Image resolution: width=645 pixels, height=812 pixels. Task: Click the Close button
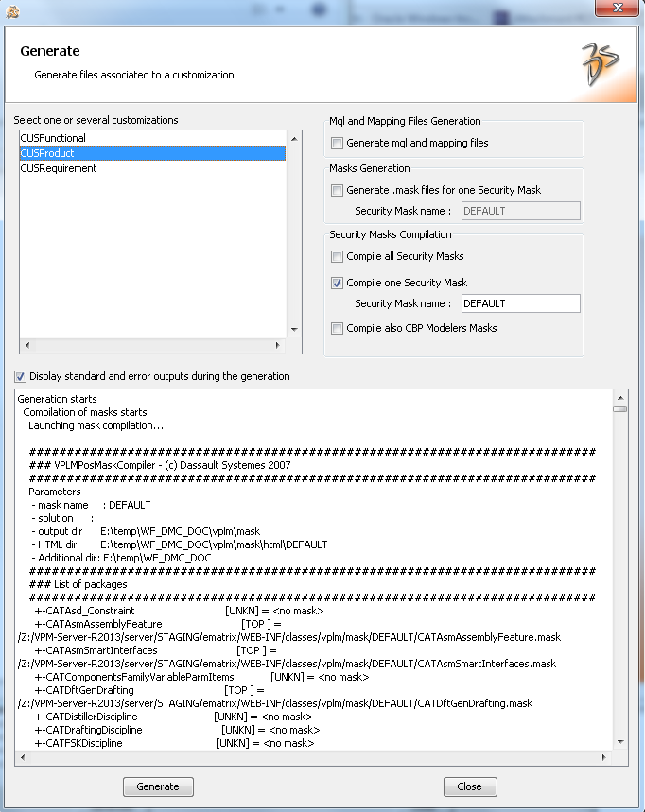pyautogui.click(x=470, y=786)
